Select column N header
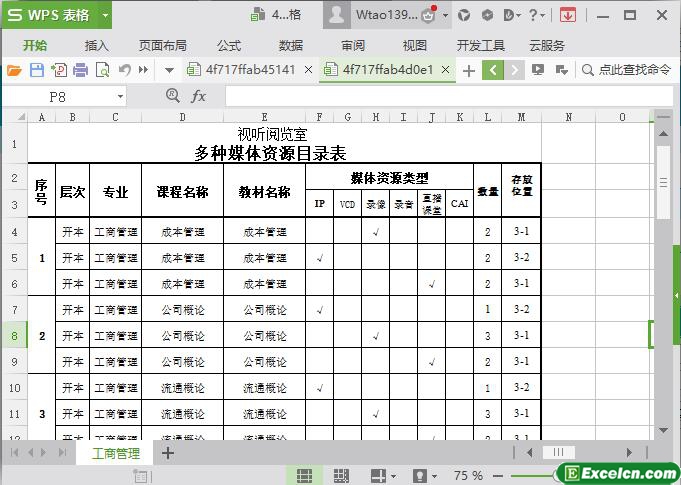This screenshot has height=485, width=681. click(x=568, y=117)
